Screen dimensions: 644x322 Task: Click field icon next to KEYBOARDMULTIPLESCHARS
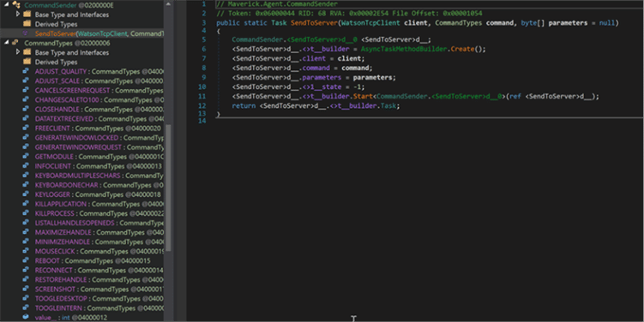26,176
